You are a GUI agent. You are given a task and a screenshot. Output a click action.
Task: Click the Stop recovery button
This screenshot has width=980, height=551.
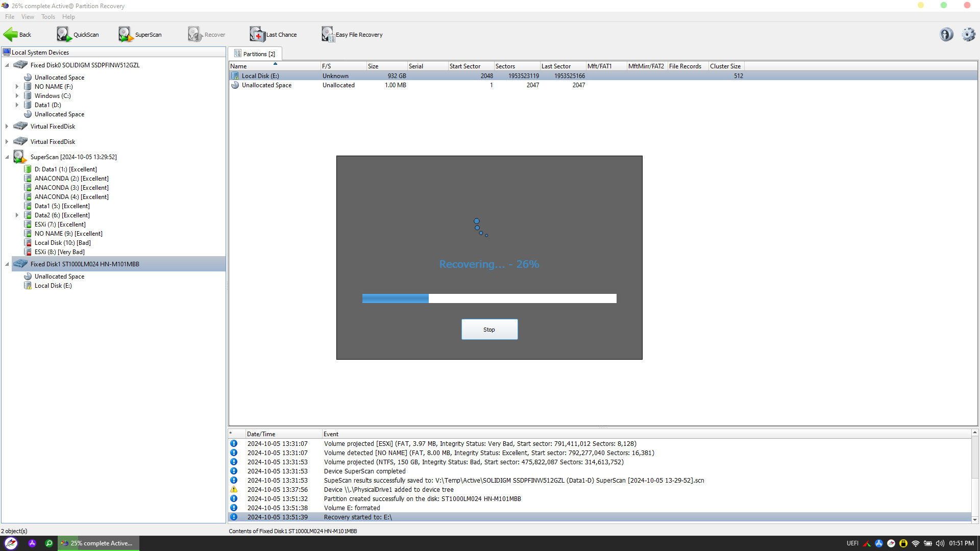489,329
